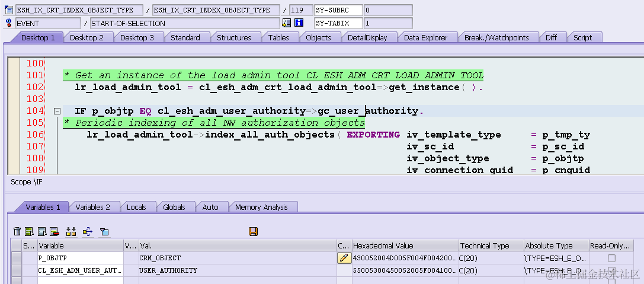Click line number 106 in the editor
Screen dimensions: 644x284
coord(35,135)
